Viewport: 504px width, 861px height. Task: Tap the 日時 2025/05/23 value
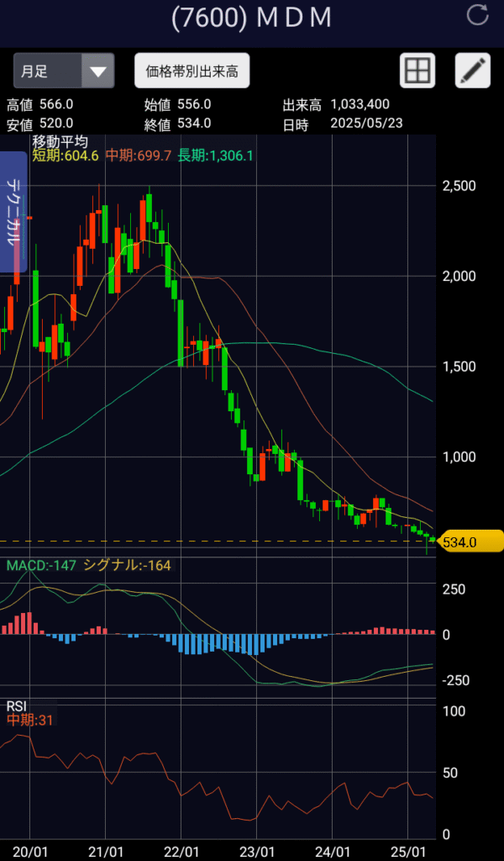click(x=366, y=124)
